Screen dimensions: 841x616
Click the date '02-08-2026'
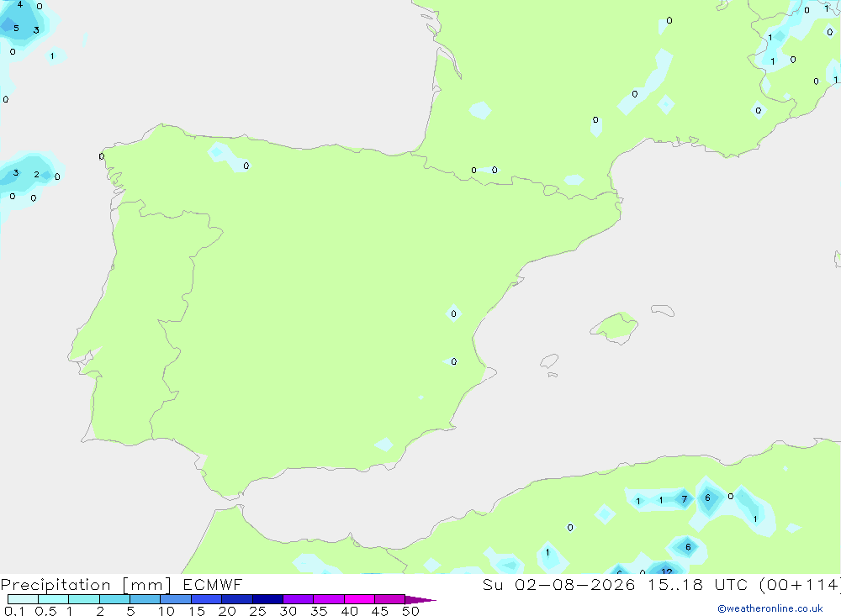coord(575,585)
